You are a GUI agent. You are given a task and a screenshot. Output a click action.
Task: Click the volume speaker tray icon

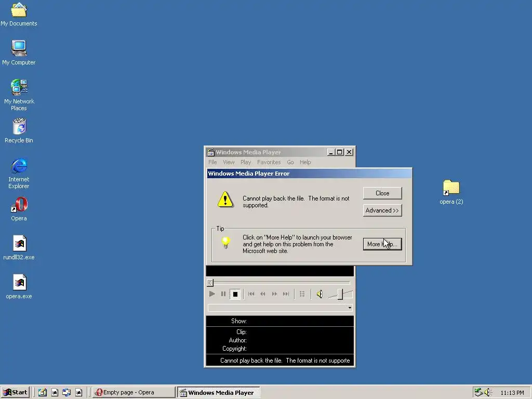click(487, 393)
